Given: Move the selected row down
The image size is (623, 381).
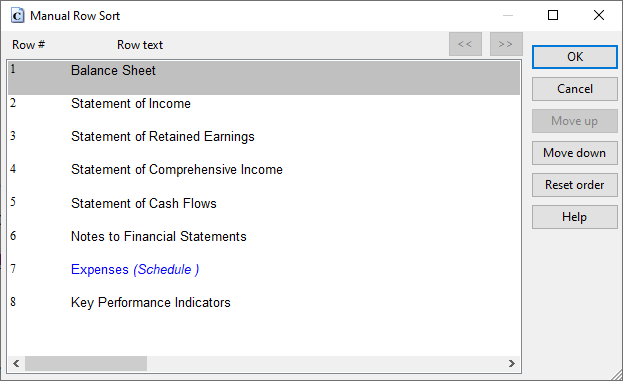Looking at the screenshot, I should pos(575,153).
